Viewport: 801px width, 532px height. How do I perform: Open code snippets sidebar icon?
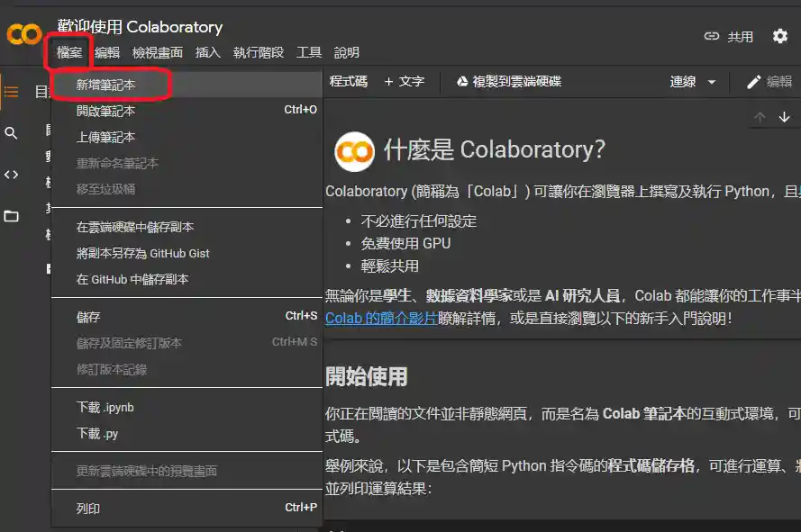(x=11, y=175)
